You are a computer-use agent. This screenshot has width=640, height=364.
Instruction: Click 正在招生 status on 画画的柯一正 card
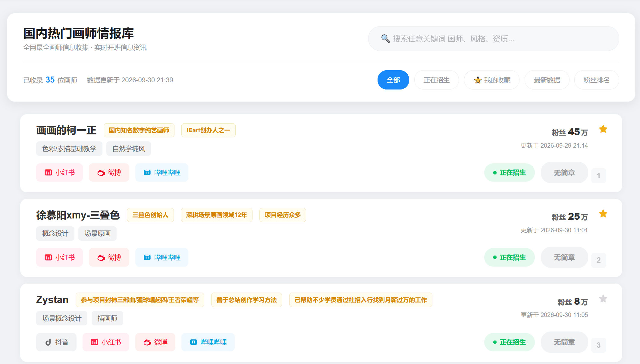tap(509, 173)
